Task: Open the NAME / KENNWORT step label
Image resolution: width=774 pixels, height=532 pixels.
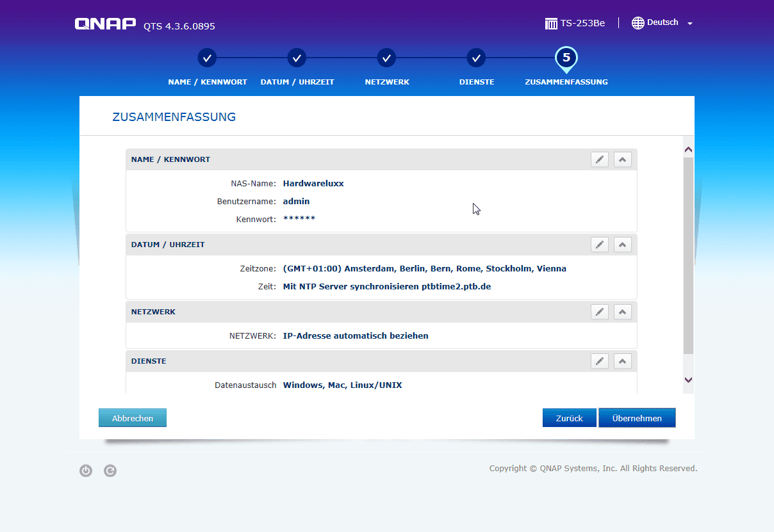Action: click(x=208, y=82)
